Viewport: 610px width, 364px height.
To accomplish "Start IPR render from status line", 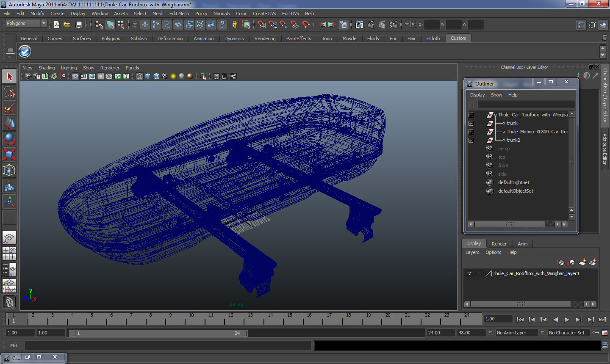I will coord(382,25).
